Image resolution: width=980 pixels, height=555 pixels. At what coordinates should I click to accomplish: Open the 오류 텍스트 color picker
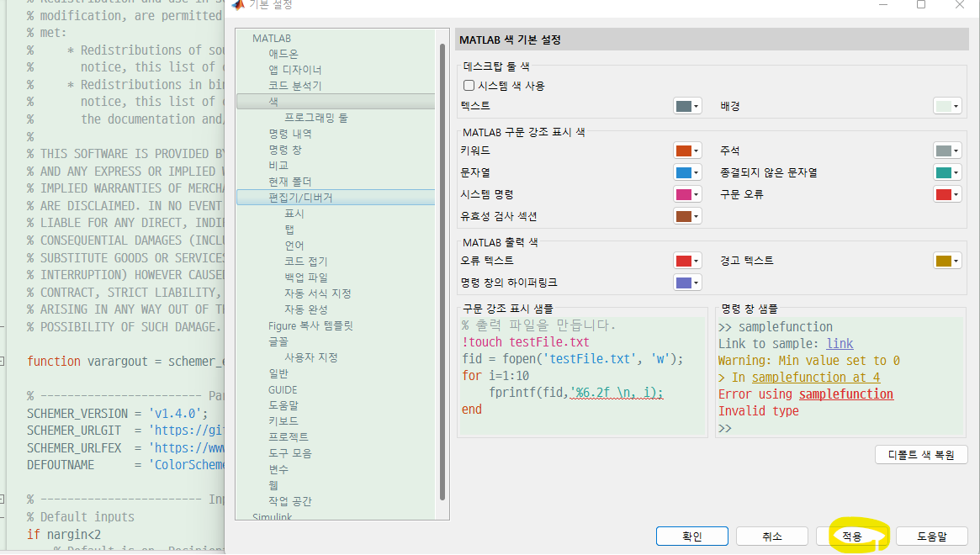[687, 261]
